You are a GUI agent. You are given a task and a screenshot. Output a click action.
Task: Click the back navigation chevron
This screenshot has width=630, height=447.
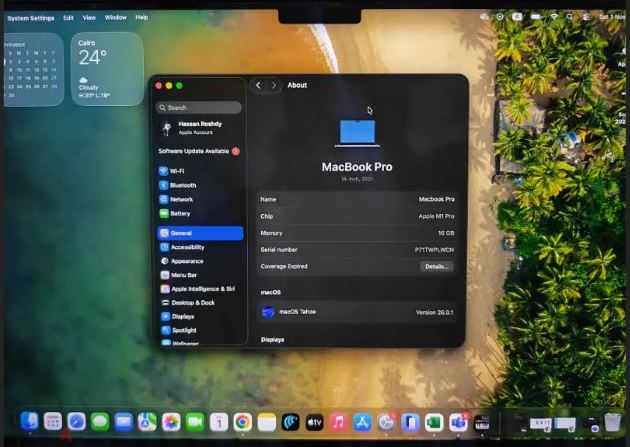pyautogui.click(x=258, y=86)
